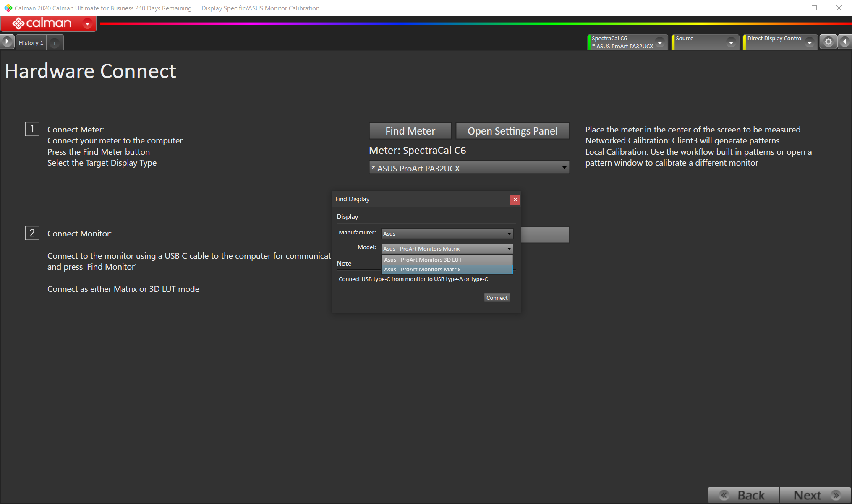The width and height of the screenshot is (852, 504).
Task: Click the Hardware Connect heading
Action: pos(90,71)
